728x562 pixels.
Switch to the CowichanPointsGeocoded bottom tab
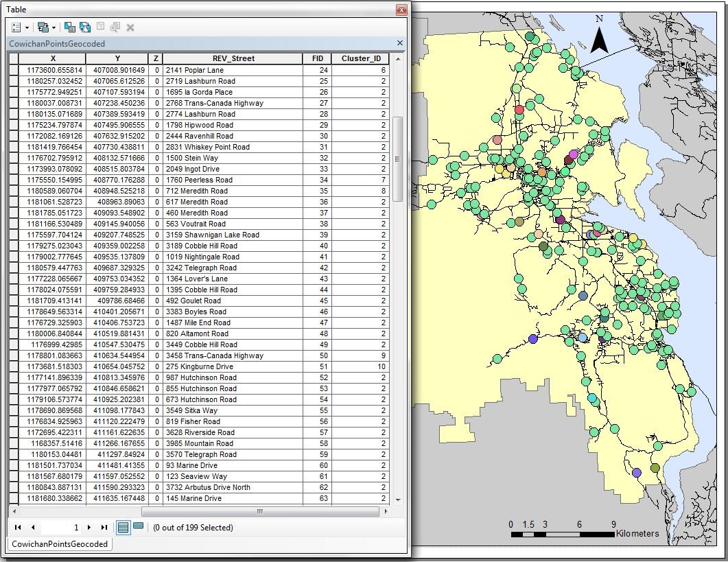pyautogui.click(x=60, y=544)
